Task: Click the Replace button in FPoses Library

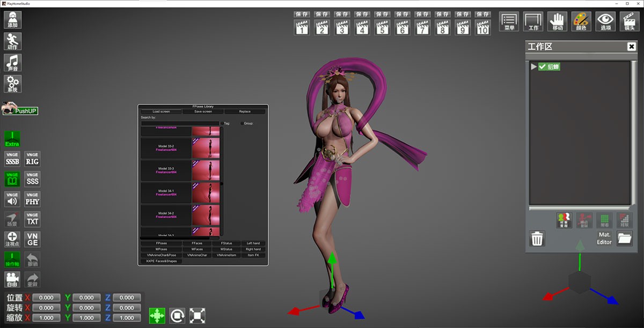Action: pos(245,111)
